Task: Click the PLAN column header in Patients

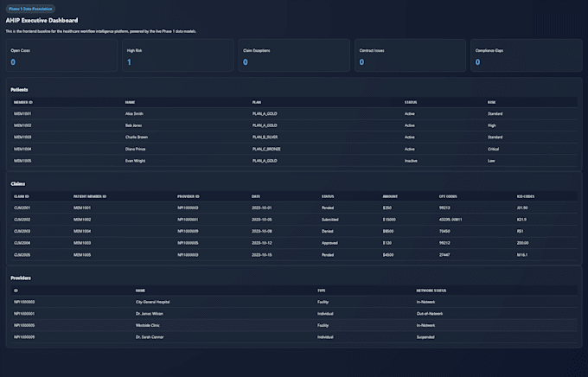Action: [x=257, y=102]
